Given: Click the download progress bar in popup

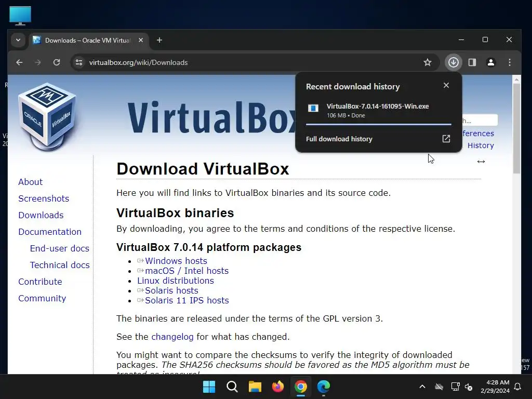Looking at the screenshot, I should 379,125.
